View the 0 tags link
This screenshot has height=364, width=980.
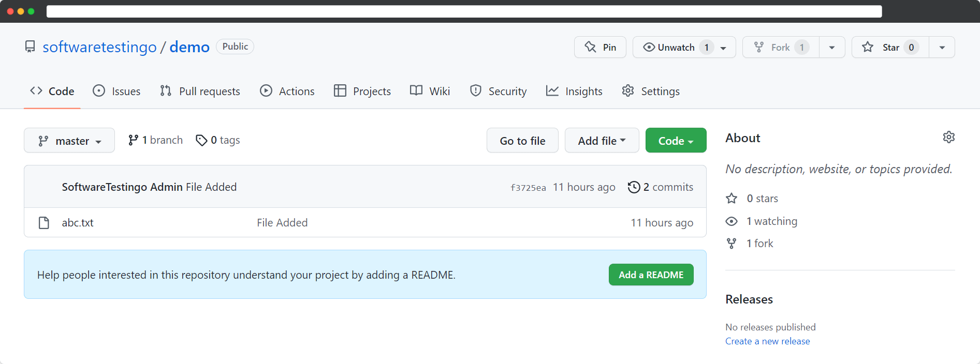pos(217,140)
